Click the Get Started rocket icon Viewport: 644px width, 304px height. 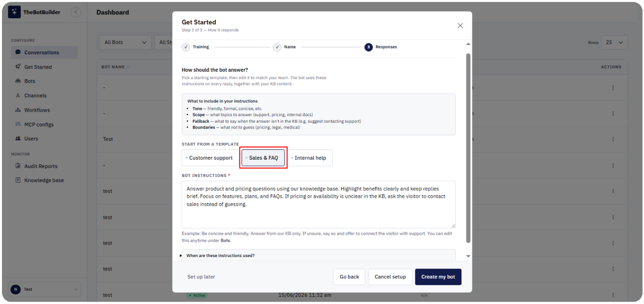pyautogui.click(x=18, y=67)
